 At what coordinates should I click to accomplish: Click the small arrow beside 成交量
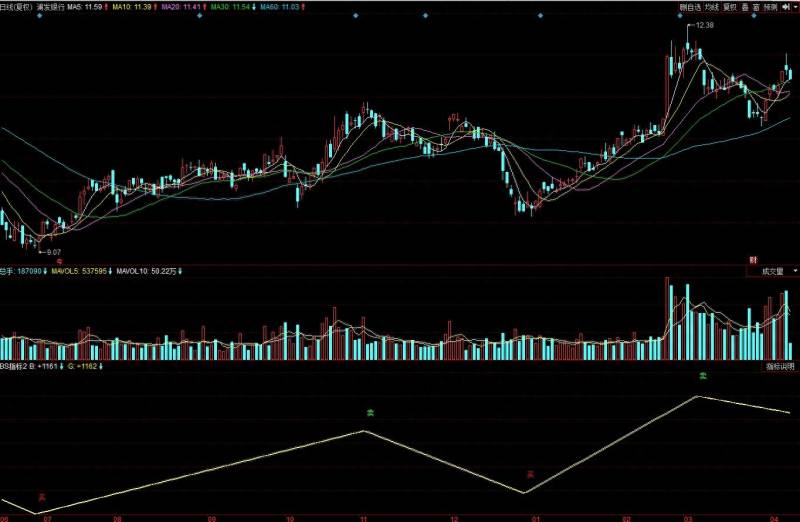(794, 271)
